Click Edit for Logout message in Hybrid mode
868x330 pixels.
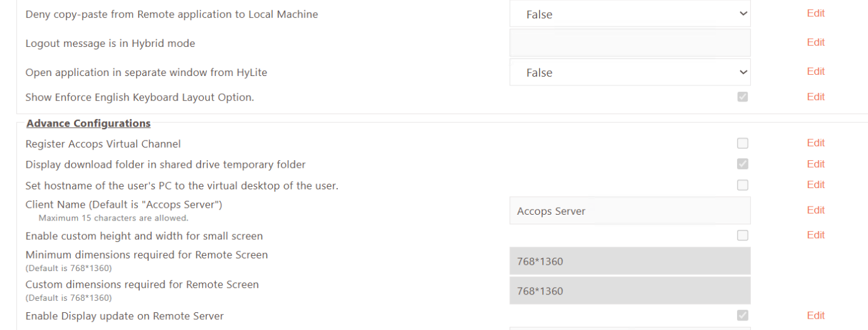(x=815, y=42)
